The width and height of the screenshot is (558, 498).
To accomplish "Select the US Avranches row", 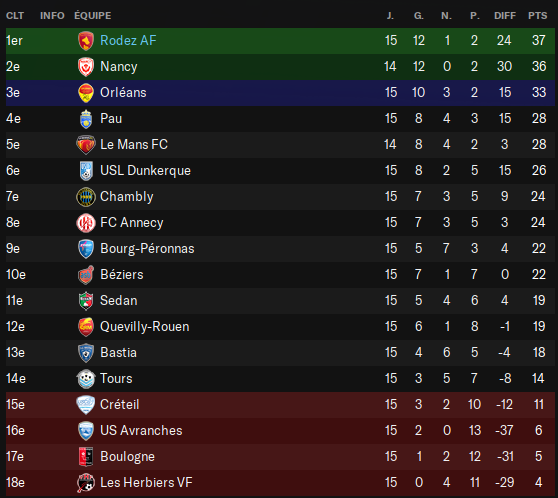I will [280, 430].
